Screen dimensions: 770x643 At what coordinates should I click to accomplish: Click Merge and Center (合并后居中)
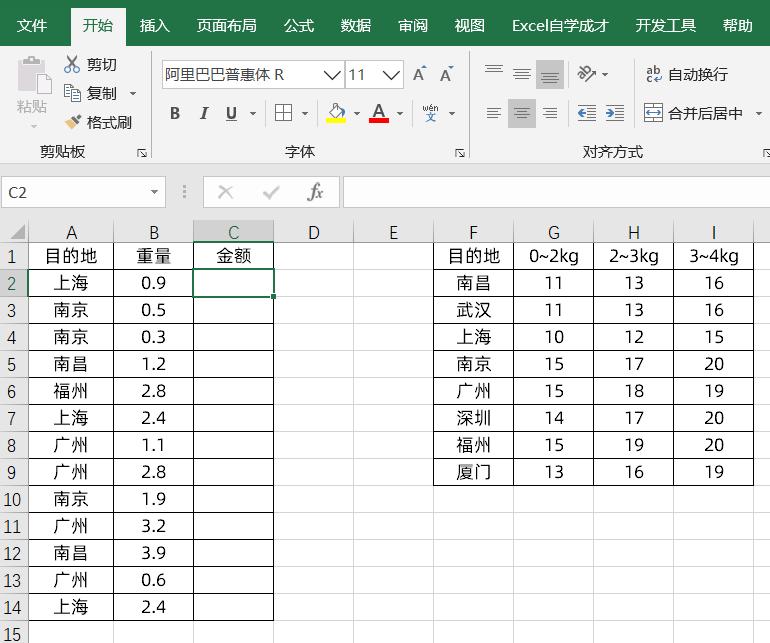tap(694, 113)
